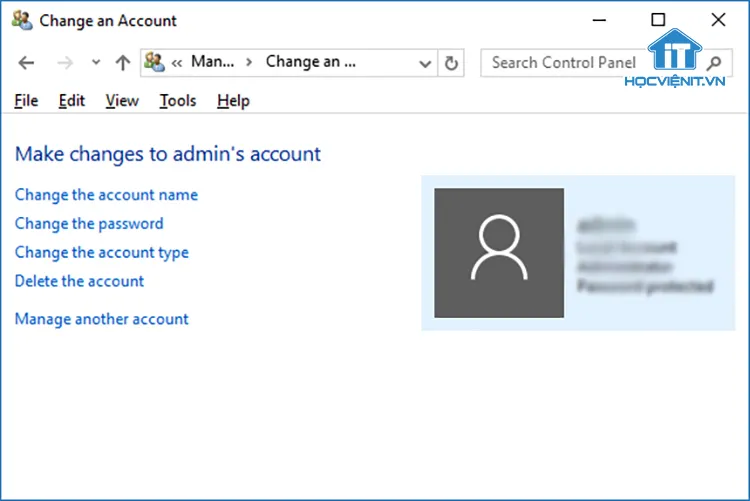Expand the breadcrumb double-chevron overflow

tap(177, 63)
